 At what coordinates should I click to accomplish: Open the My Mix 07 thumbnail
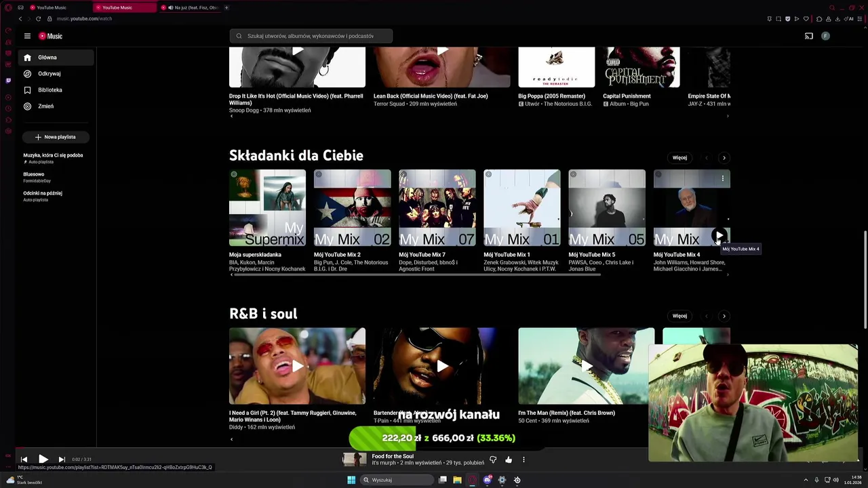tap(437, 208)
